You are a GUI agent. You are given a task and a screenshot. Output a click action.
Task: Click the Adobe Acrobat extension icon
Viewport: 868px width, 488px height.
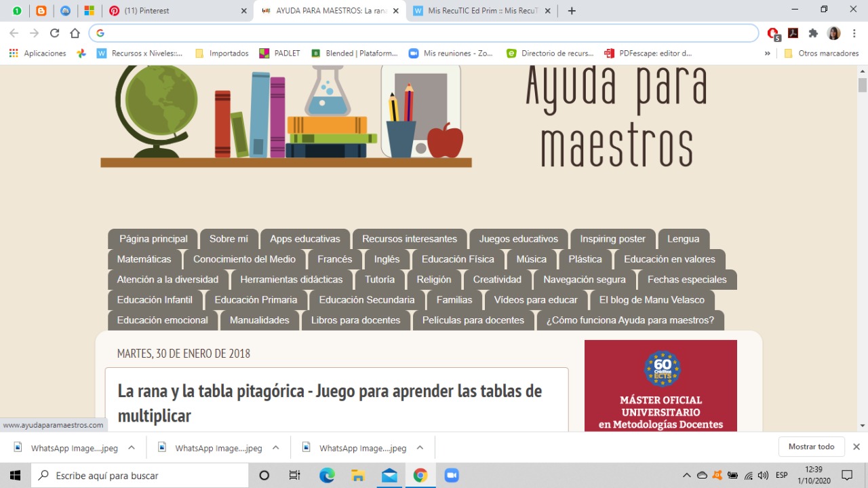[x=793, y=33]
